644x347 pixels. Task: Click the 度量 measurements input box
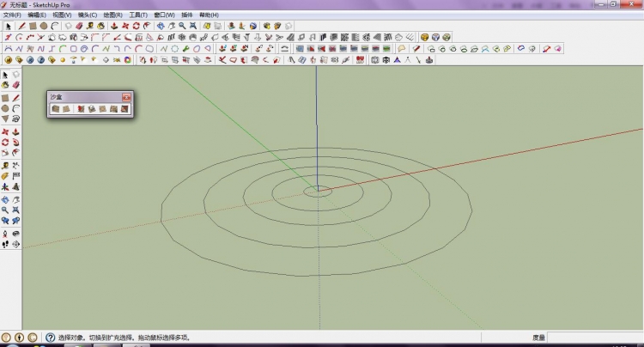coord(594,338)
